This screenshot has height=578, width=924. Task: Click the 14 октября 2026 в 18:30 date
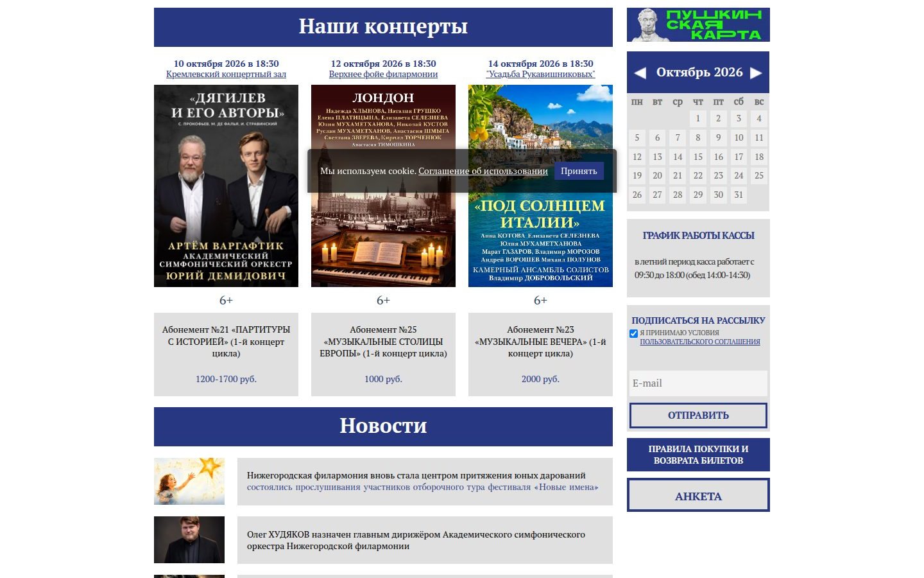tap(540, 64)
